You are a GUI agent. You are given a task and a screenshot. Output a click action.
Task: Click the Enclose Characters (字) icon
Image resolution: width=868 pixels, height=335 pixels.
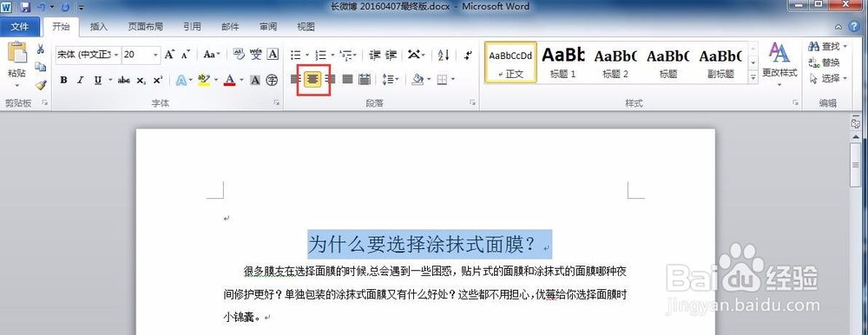point(272,81)
